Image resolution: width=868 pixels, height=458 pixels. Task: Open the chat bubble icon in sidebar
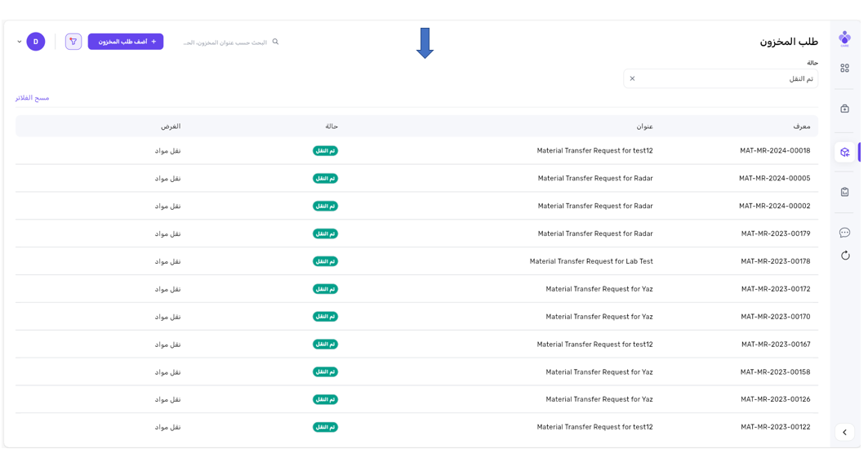844,233
